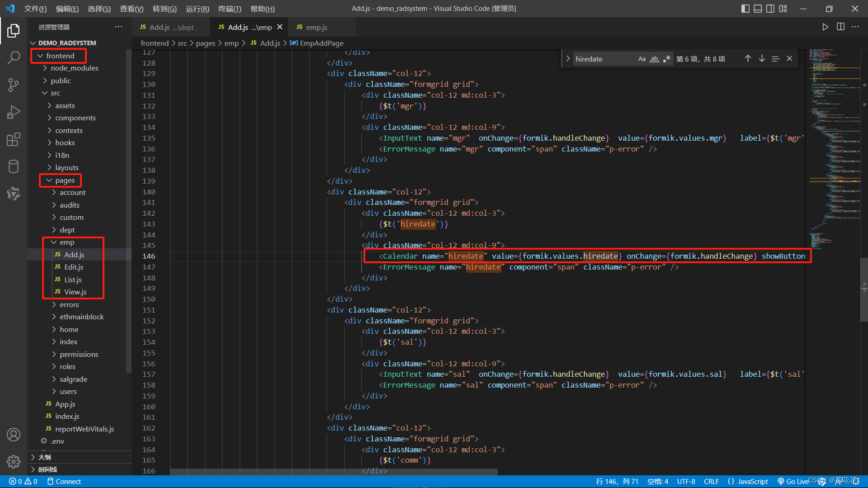Screen dimensions: 868x488
Task: Expand the dept folder
Action: (x=67, y=230)
